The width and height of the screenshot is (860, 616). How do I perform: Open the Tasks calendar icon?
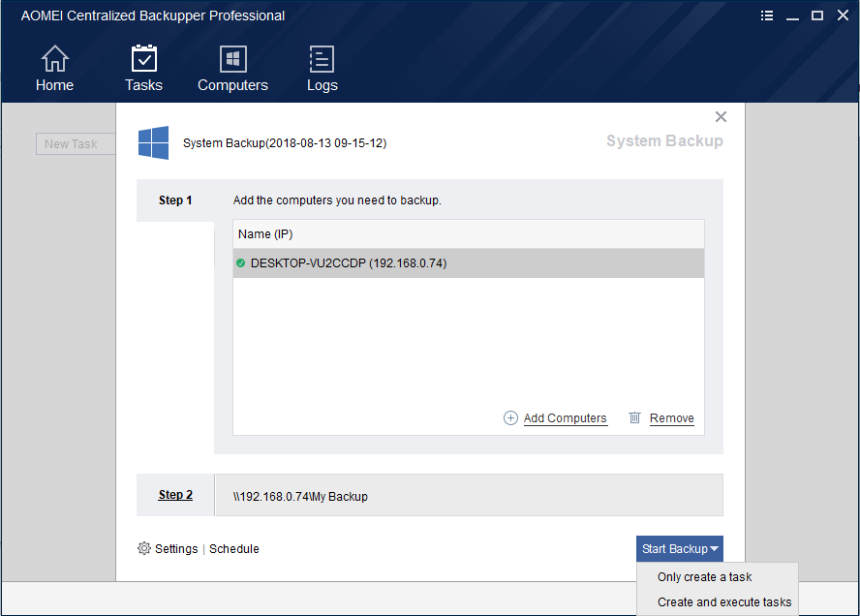pyautogui.click(x=144, y=59)
